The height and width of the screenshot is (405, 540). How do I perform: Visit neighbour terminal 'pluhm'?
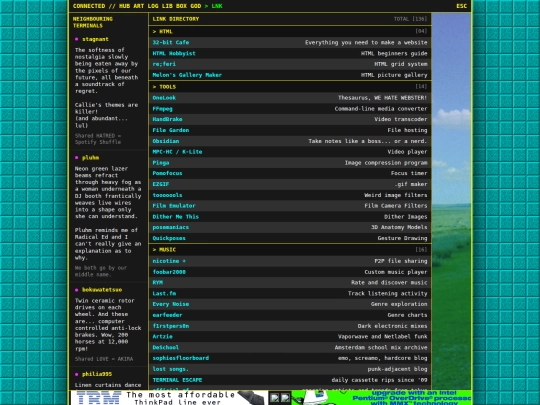[x=91, y=158]
